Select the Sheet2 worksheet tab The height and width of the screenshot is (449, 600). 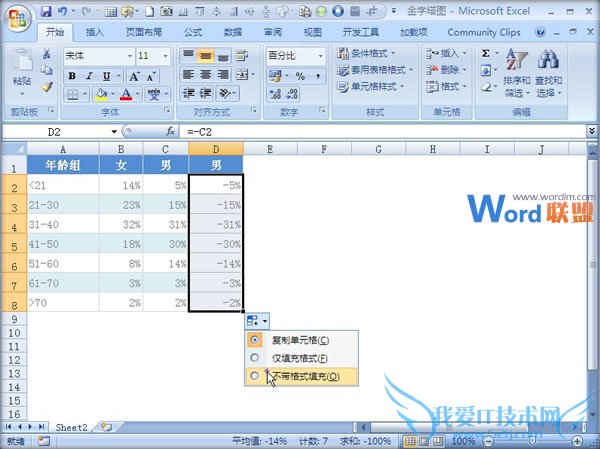coord(72,428)
